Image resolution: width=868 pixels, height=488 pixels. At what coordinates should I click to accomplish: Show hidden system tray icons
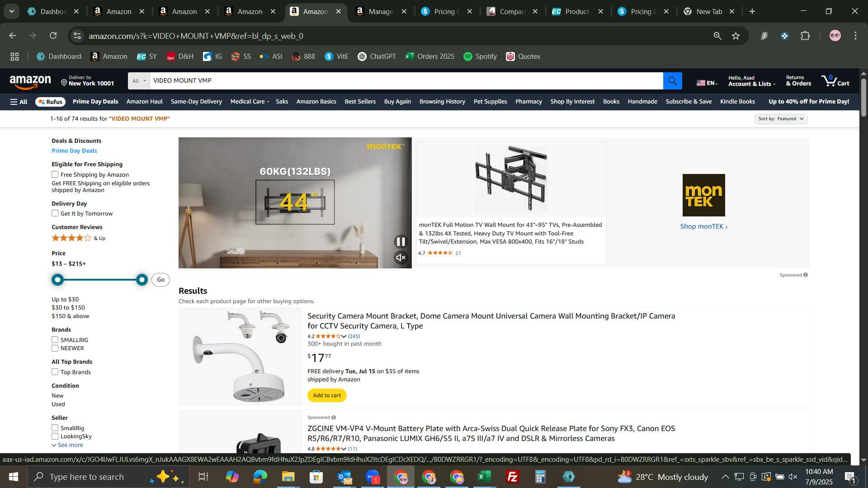pos(725,477)
